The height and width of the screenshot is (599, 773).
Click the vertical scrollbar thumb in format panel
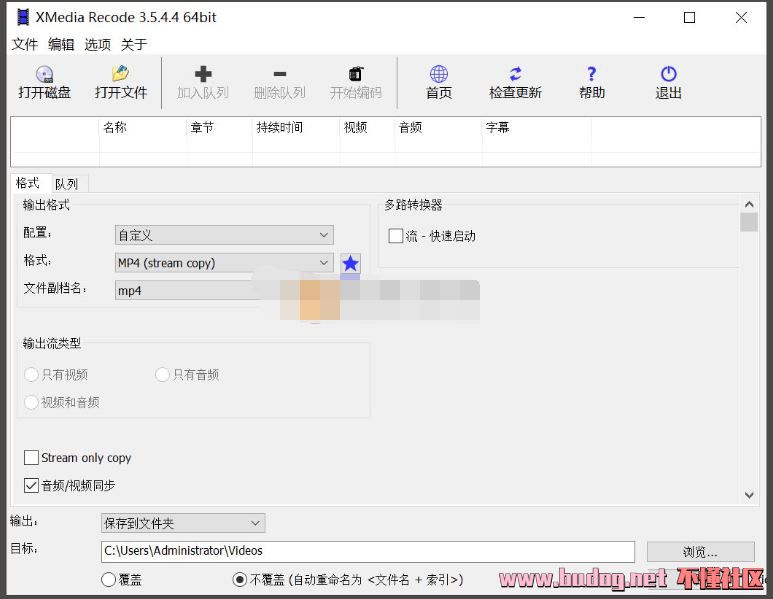749,222
